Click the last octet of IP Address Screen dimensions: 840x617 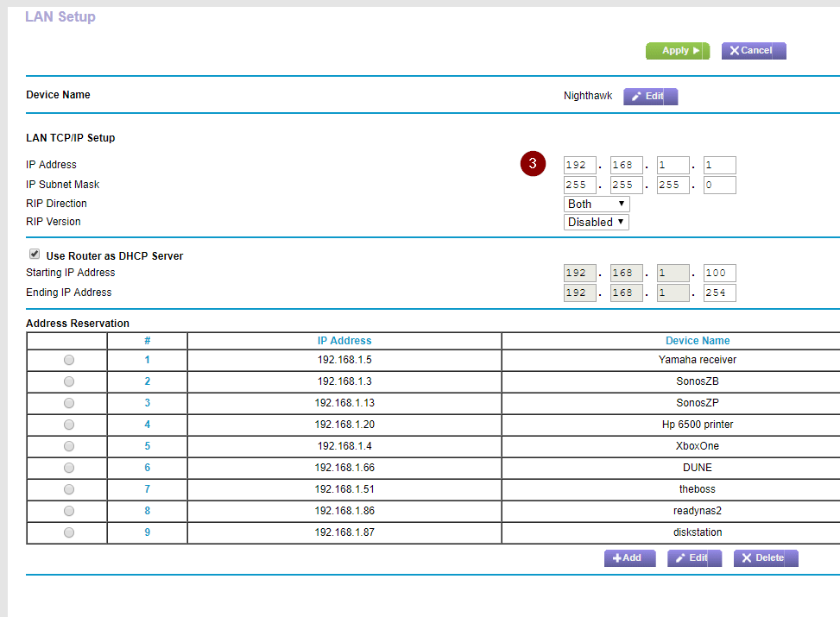point(719,166)
